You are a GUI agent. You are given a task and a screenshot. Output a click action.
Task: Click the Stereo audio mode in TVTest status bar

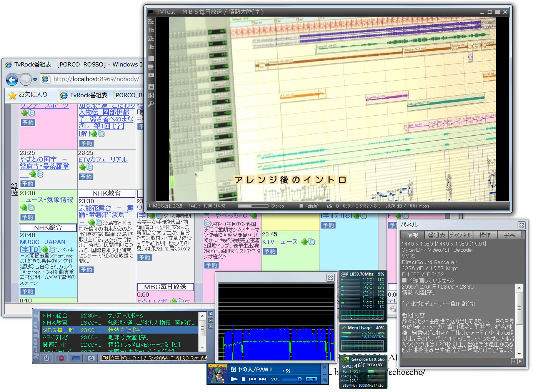click(278, 206)
